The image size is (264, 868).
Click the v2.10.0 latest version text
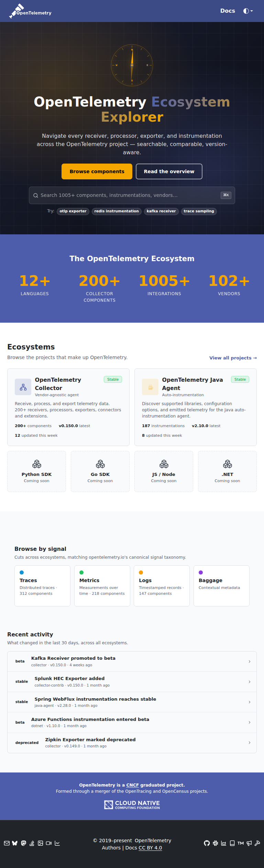[x=206, y=426]
